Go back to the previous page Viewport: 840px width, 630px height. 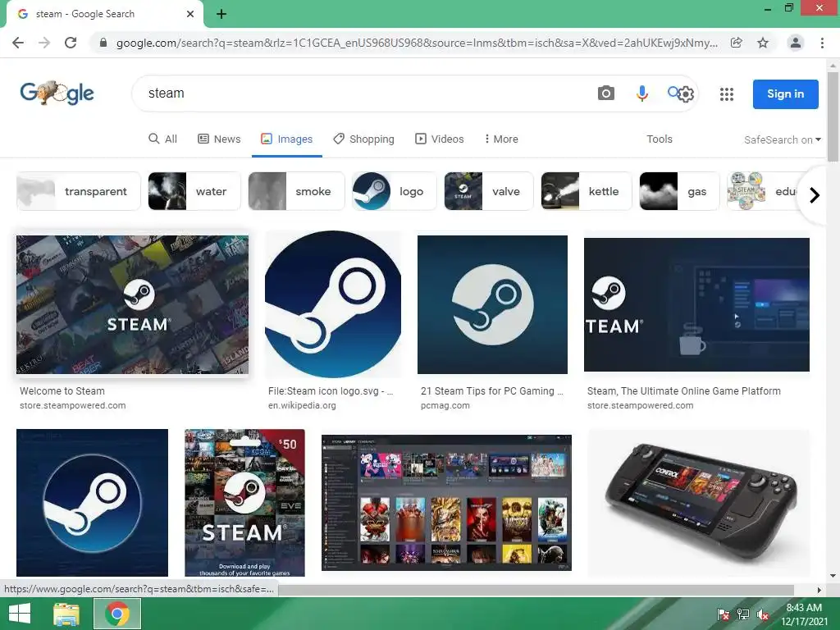[x=18, y=43]
